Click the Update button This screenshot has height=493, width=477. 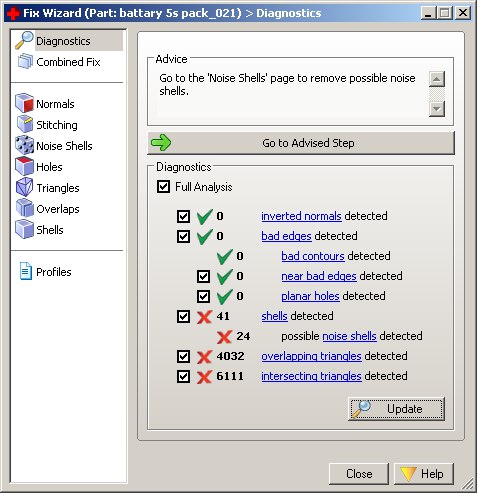pyautogui.click(x=396, y=409)
